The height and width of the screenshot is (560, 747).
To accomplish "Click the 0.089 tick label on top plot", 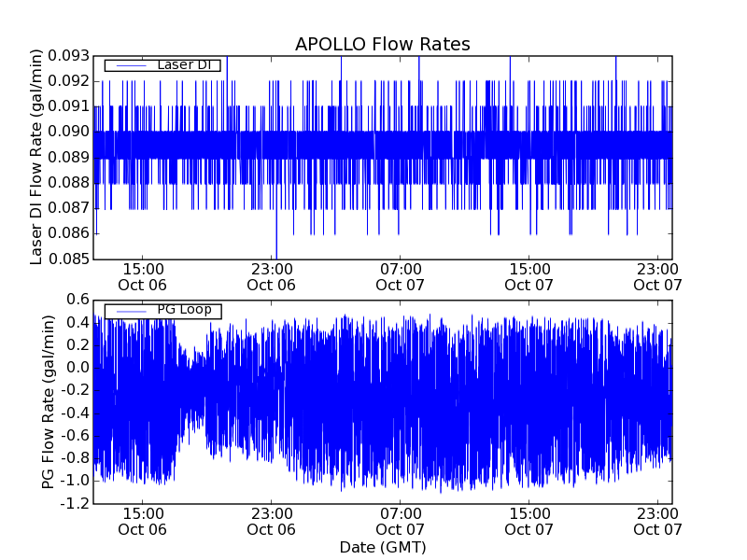I will 71,157.
